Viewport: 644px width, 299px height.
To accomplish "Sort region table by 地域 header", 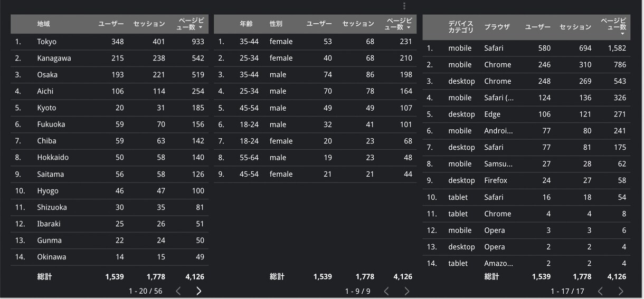I will (44, 24).
